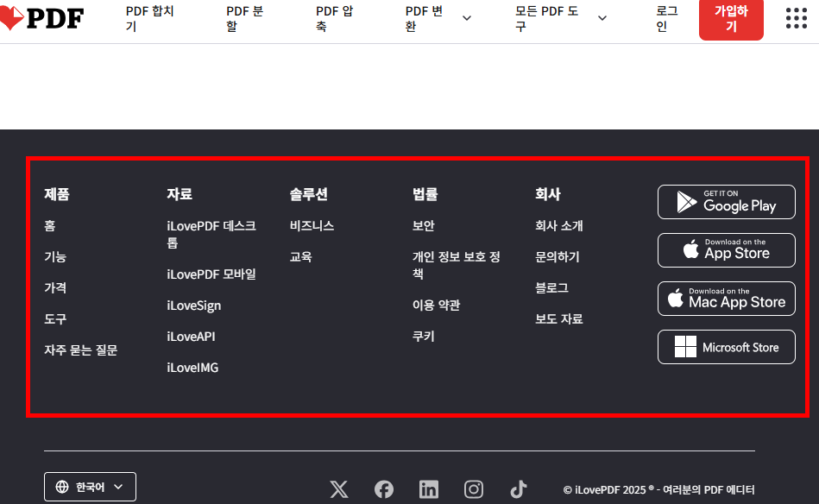Open the 로그인 login link
Viewport: 819px width, 504px height.
coord(664,18)
